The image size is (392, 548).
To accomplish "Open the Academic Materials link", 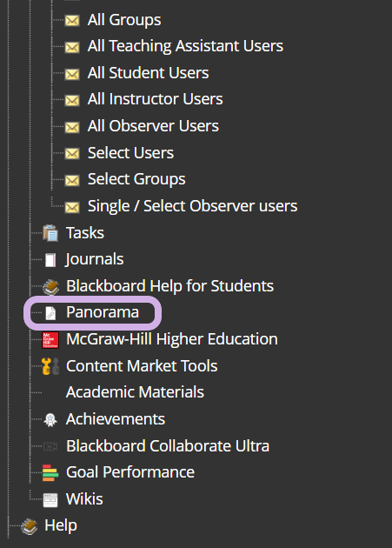I will coord(135,392).
